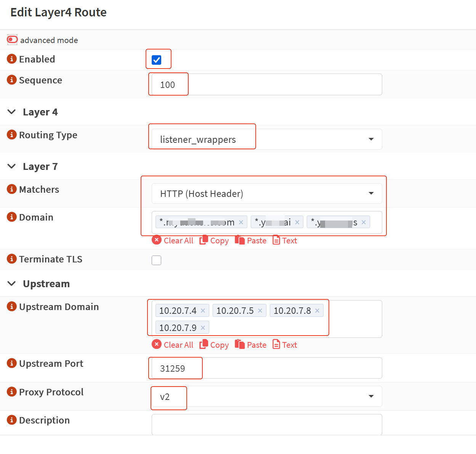Click Paste under Upstream Domain
Screen dimensions: 476x454
coord(251,345)
